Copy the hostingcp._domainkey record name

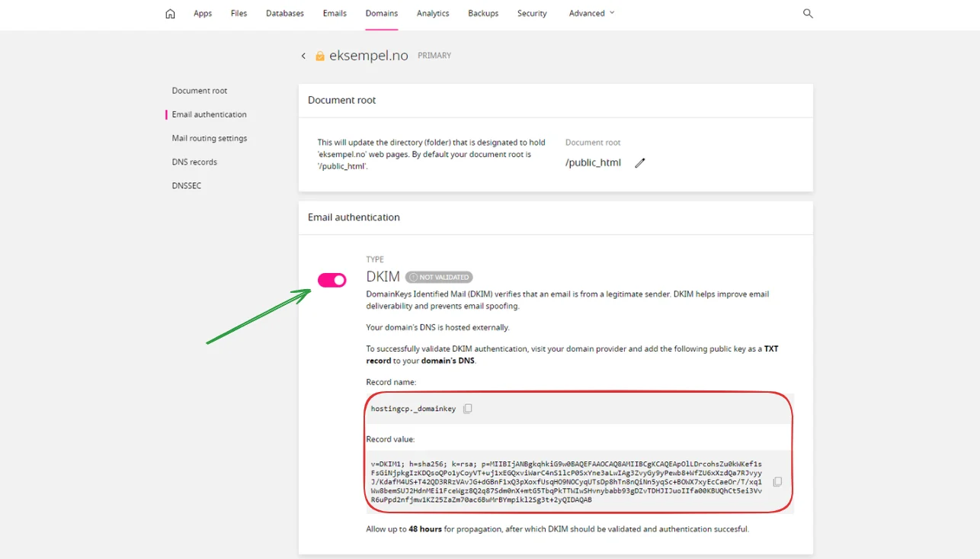pos(468,409)
